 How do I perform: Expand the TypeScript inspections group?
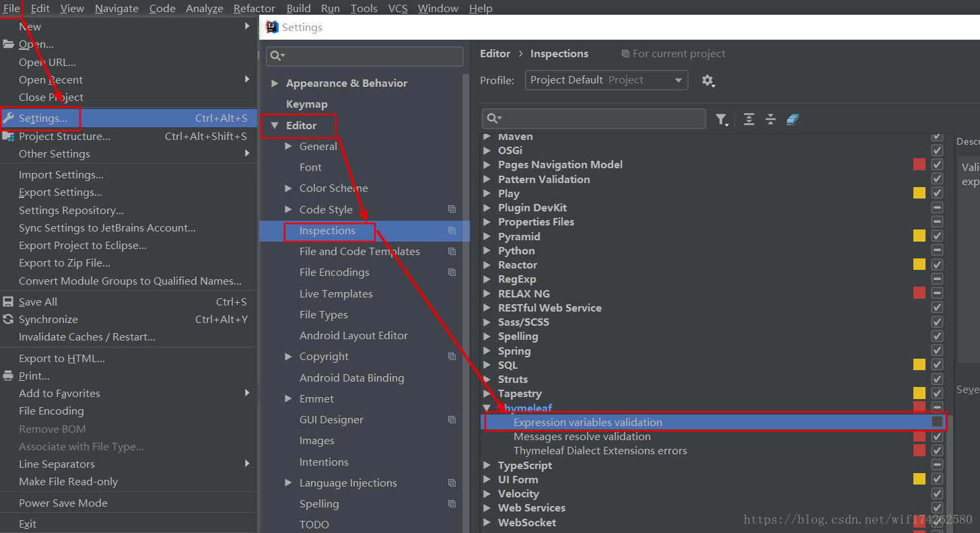[487, 465]
